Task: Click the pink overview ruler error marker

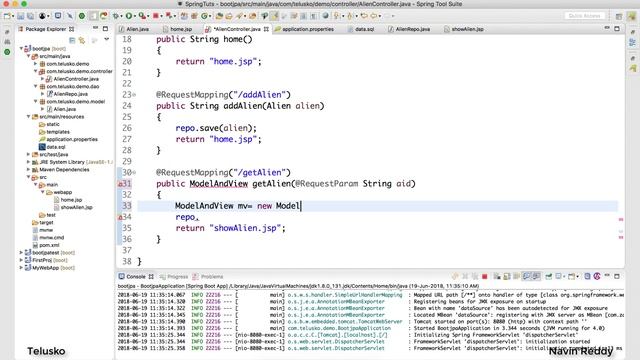Action: pos(621,220)
